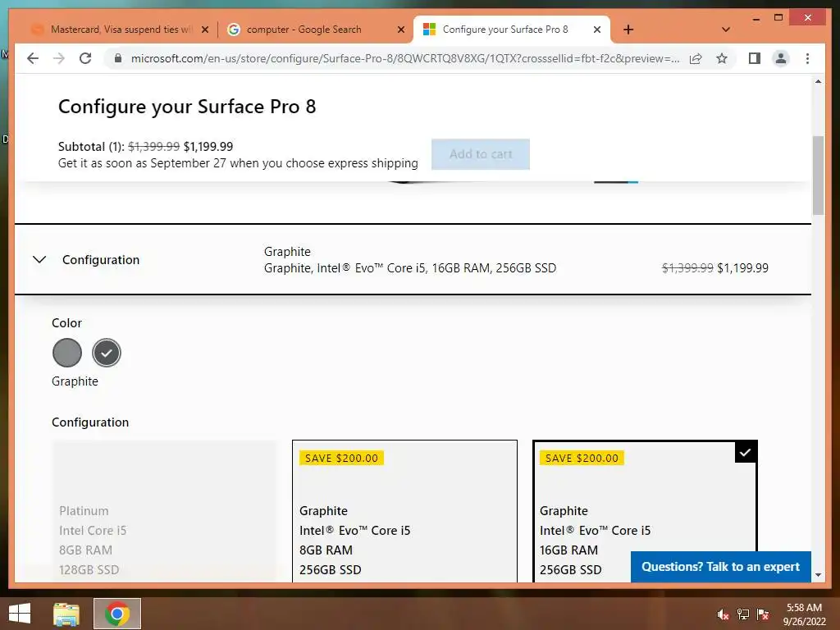Click the URL address bar

tap(405, 58)
